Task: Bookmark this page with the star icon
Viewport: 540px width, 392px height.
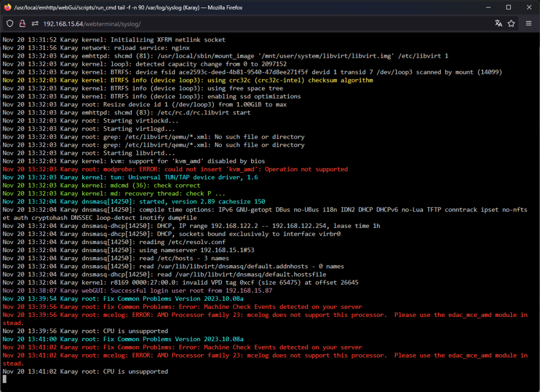Action: (x=511, y=23)
